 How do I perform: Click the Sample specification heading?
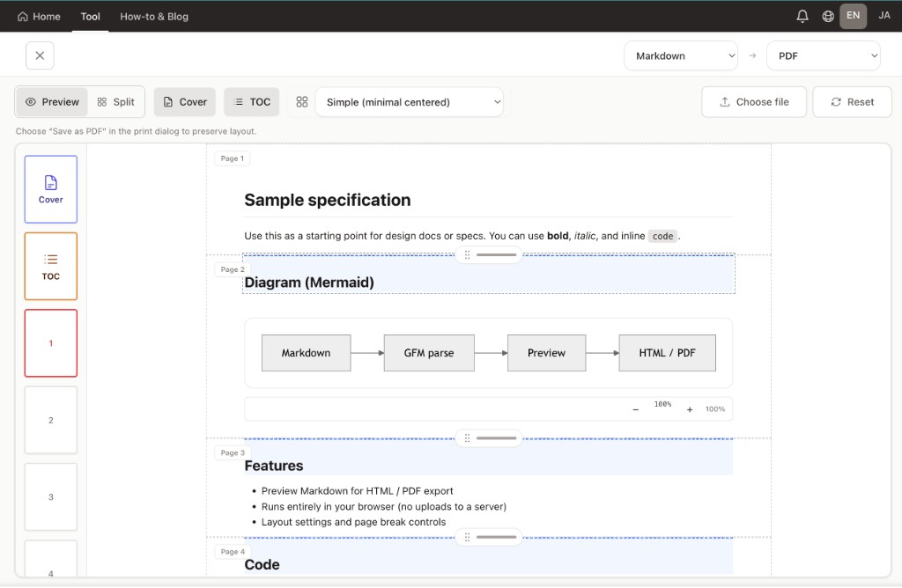point(328,200)
